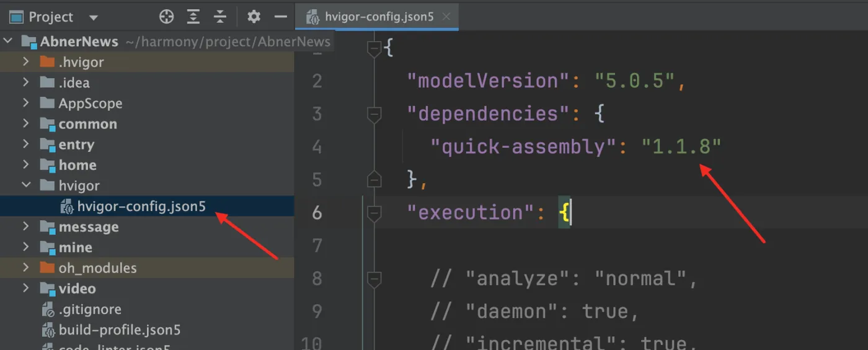Click the oh_modules orange folder icon
868x350 pixels.
47,268
